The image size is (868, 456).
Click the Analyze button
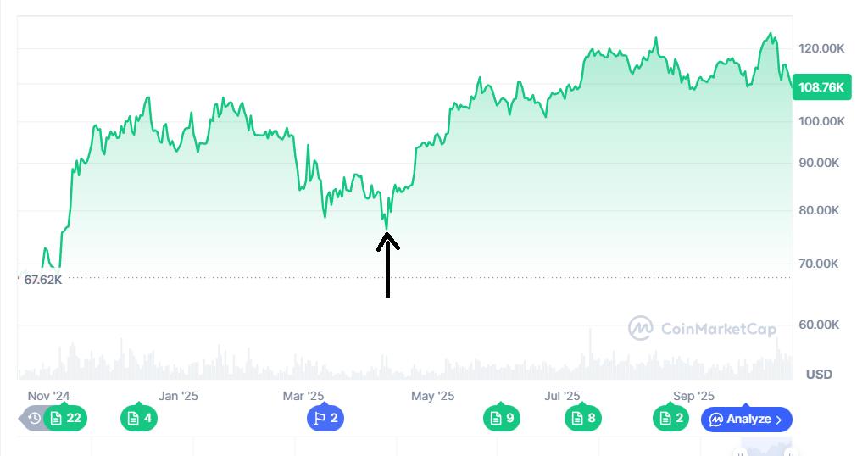(x=741, y=419)
